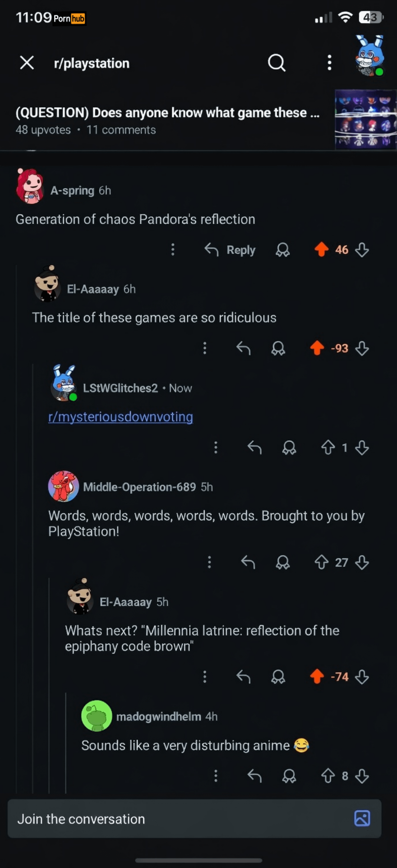
Task: Attach an image to the comment
Action: tap(362, 818)
